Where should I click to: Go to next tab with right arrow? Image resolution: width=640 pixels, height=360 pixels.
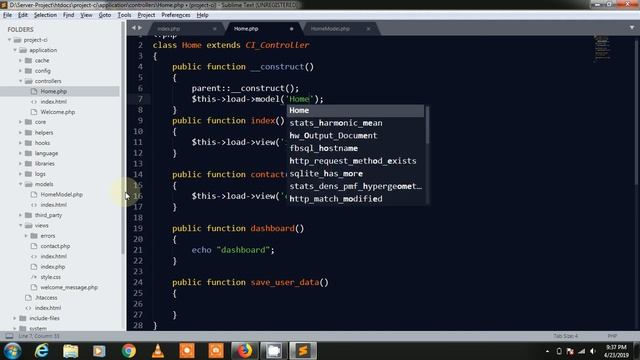point(140,28)
